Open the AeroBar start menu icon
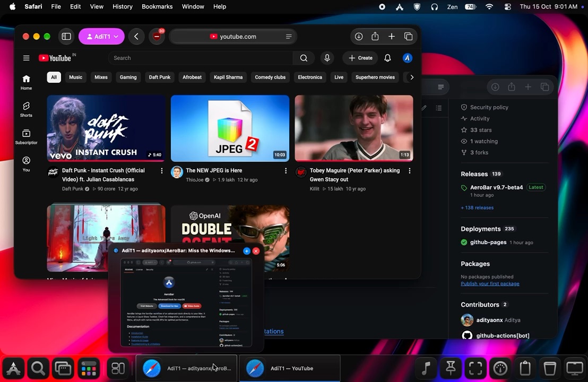588x382 pixels. 13,369
